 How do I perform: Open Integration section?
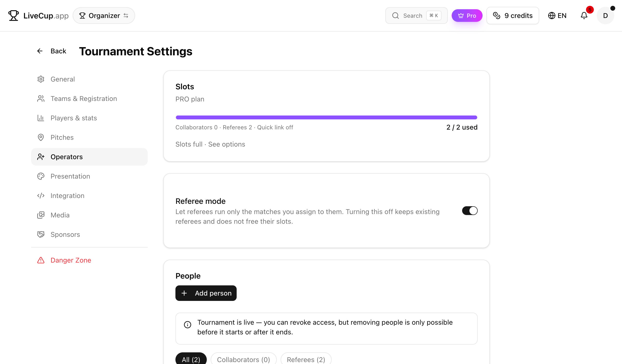point(89,196)
